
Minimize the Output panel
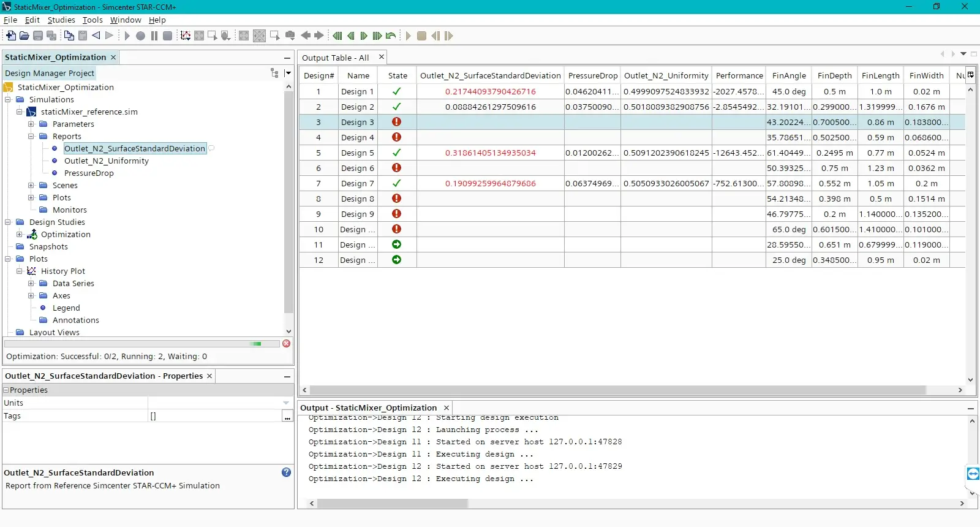pos(971,408)
